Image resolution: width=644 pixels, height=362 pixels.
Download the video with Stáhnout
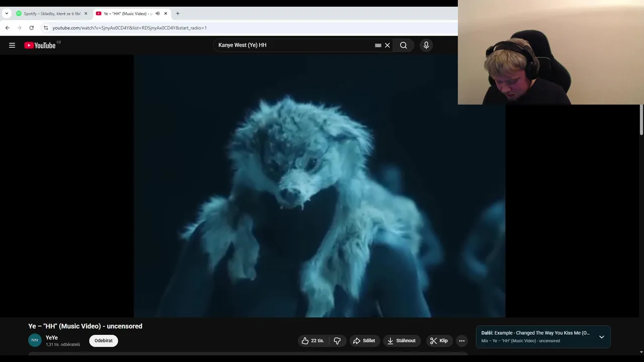[402, 341]
